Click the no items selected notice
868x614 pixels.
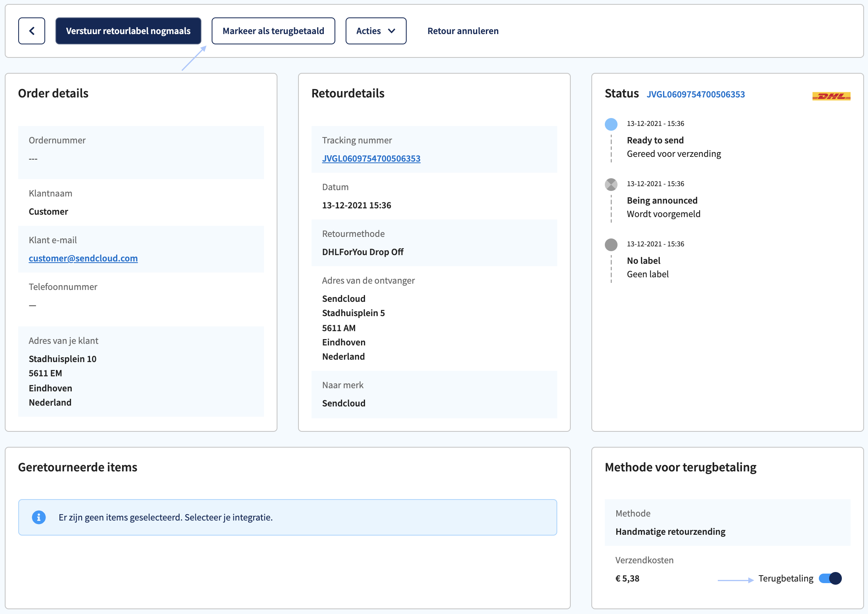(288, 517)
